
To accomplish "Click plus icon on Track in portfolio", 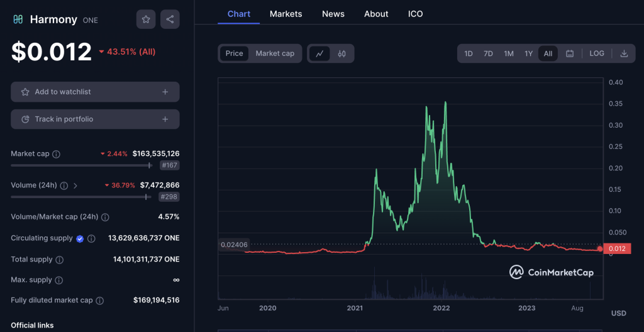I will [x=165, y=119].
